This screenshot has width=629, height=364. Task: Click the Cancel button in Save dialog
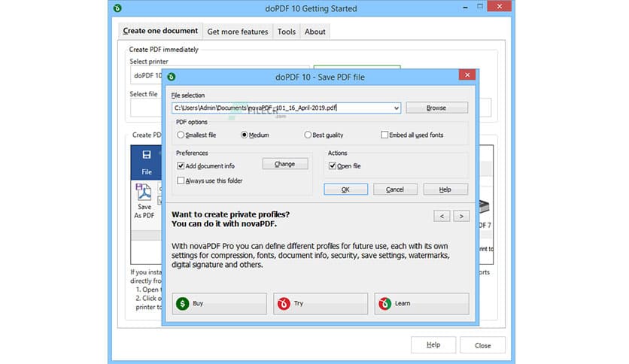[395, 190]
